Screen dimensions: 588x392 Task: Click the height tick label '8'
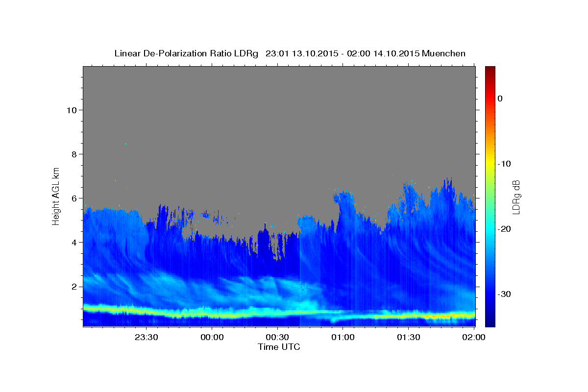click(73, 154)
